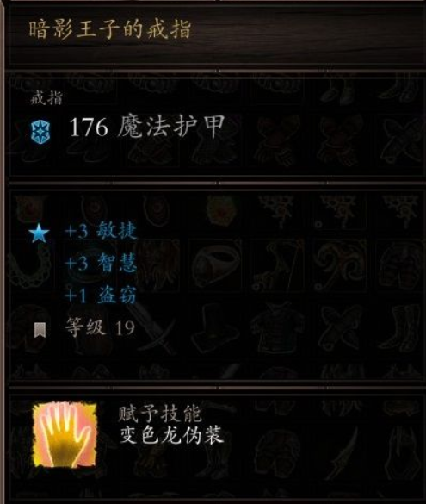Click the 戒指 item type label
This screenshot has width=426, height=504.
(x=46, y=97)
